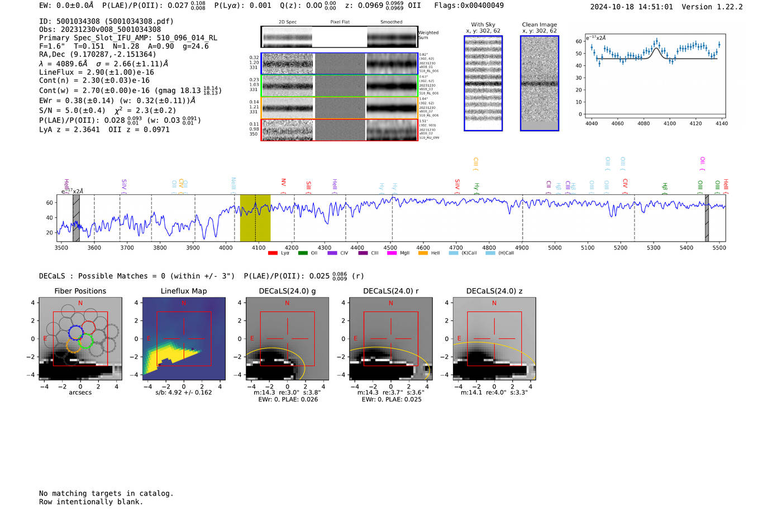This screenshot has height=532, width=782.
Task: Click the RA,Dec coordinates text
Action: [x=98, y=54]
